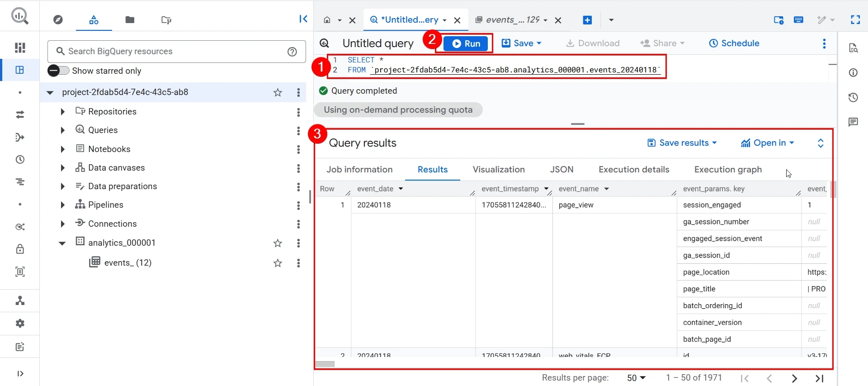
Task: Add a new query tab with plus icon
Action: coord(587,20)
